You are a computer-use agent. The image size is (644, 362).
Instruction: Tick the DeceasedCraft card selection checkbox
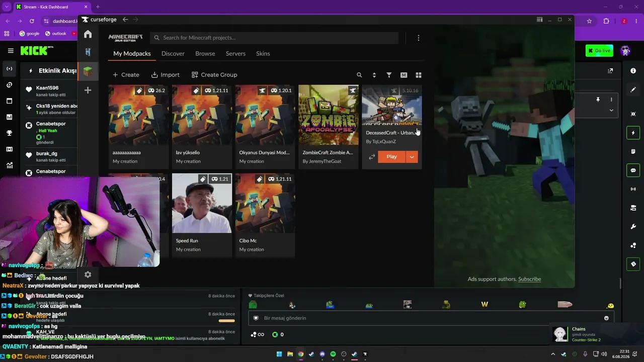(x=369, y=91)
